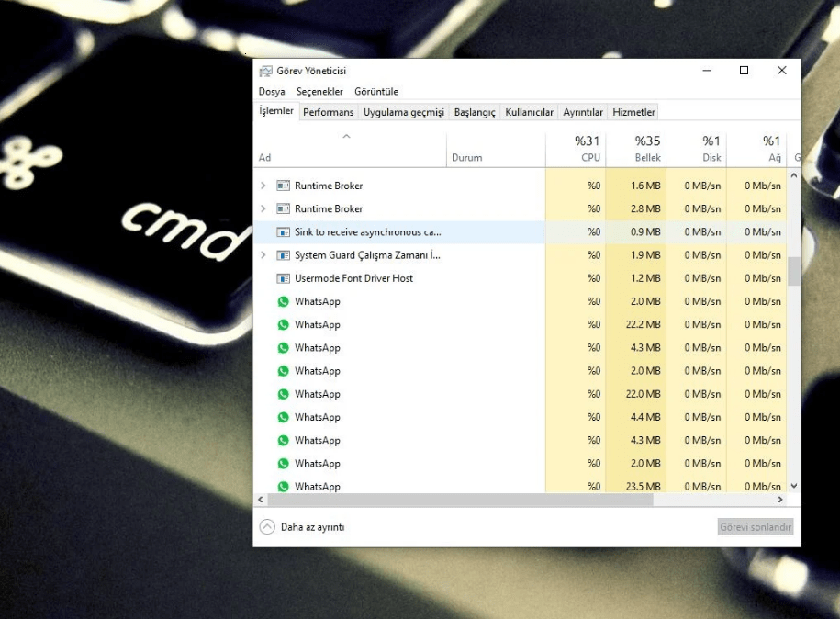
Task: Click the sort arrow above Ad column
Action: click(347, 136)
